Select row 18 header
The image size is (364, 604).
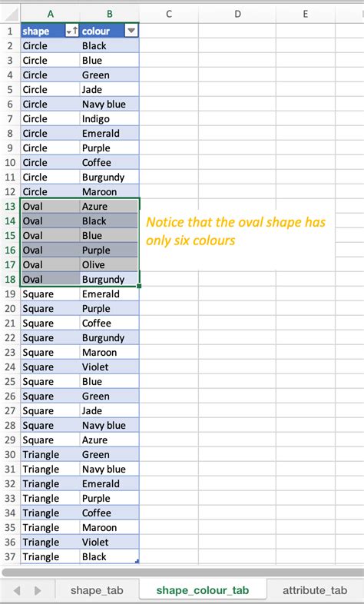click(x=10, y=279)
